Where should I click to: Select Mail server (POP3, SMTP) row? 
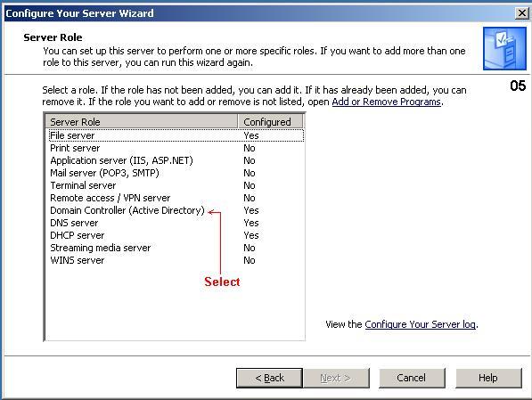point(176,173)
